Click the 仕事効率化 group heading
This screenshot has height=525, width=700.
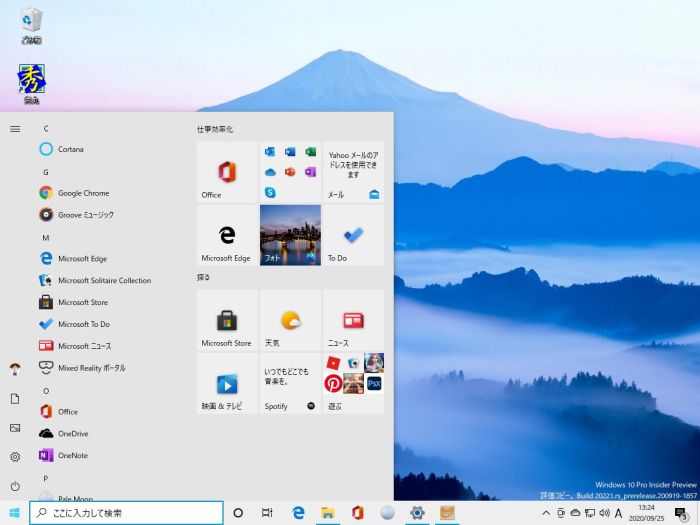215,129
